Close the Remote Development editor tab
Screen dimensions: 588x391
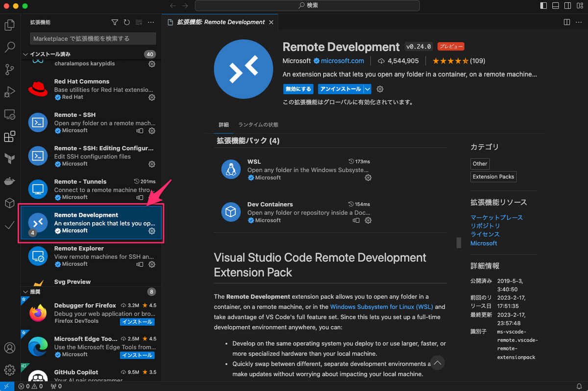tap(271, 22)
